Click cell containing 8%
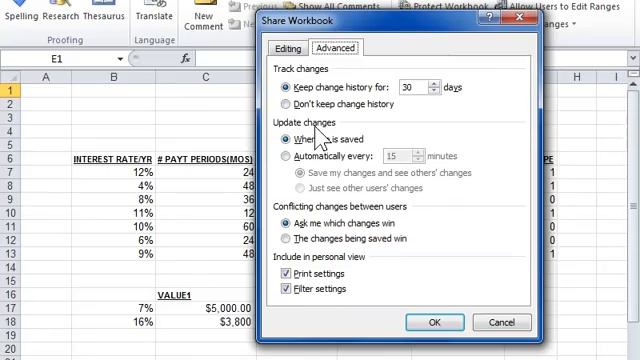Viewport: 640px width, 360px height. click(113, 199)
